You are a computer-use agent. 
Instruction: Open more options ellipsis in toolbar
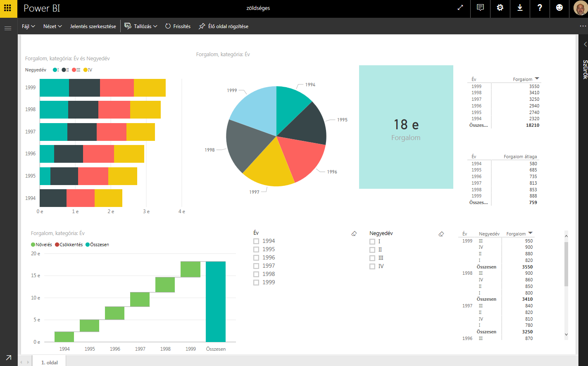click(x=583, y=26)
